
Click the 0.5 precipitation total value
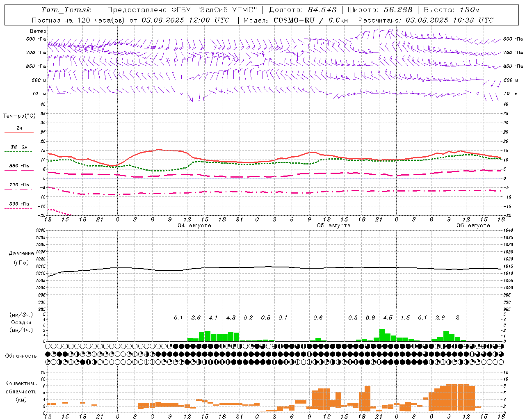tap(266, 318)
